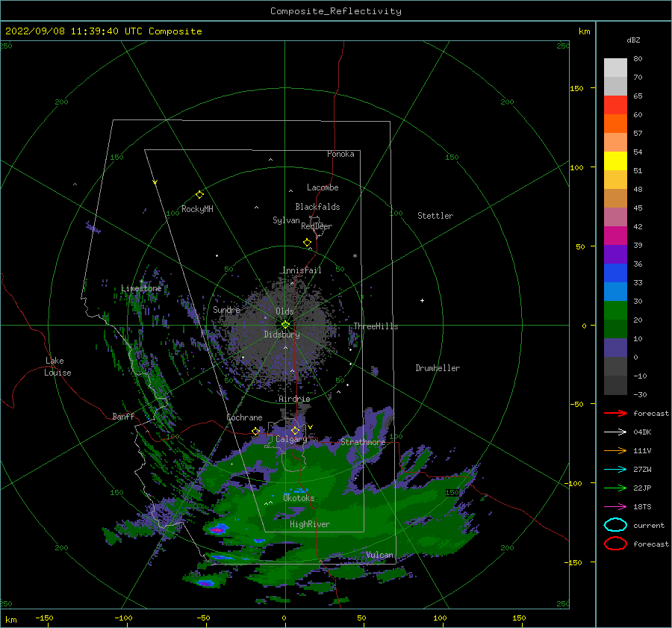Click the Strathmore city label
This screenshot has height=628, width=672.
coord(363,441)
